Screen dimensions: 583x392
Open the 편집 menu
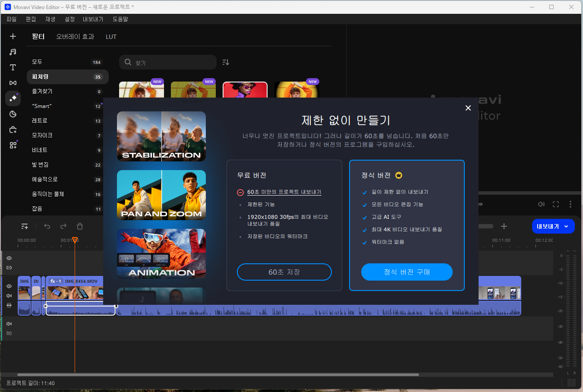31,19
